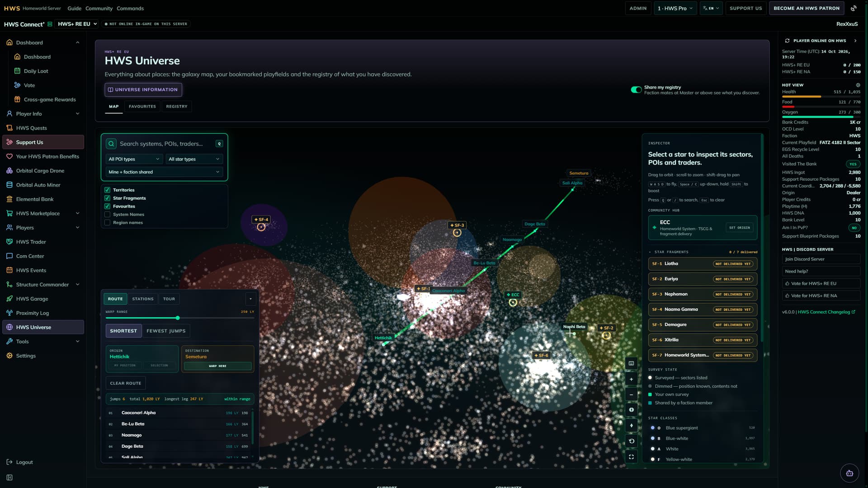Viewport: 868px width, 488px height.
Task: Open the Tour tab in route panel
Action: tap(169, 299)
